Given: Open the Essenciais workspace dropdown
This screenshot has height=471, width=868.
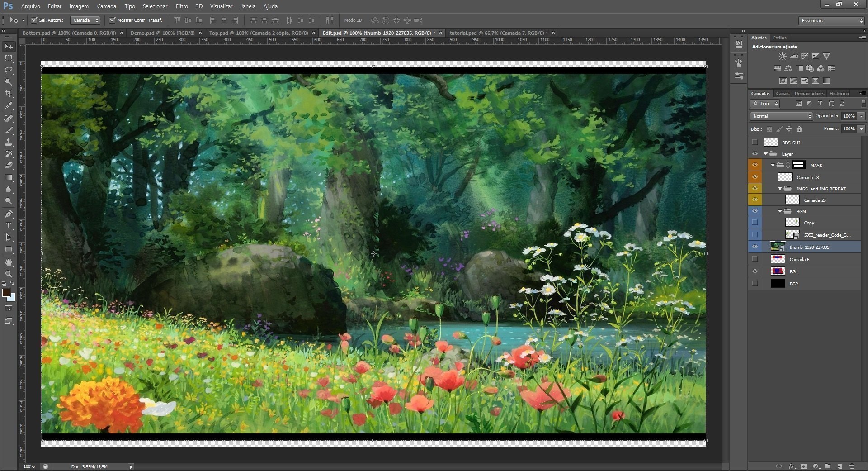Looking at the screenshot, I should (831, 21).
